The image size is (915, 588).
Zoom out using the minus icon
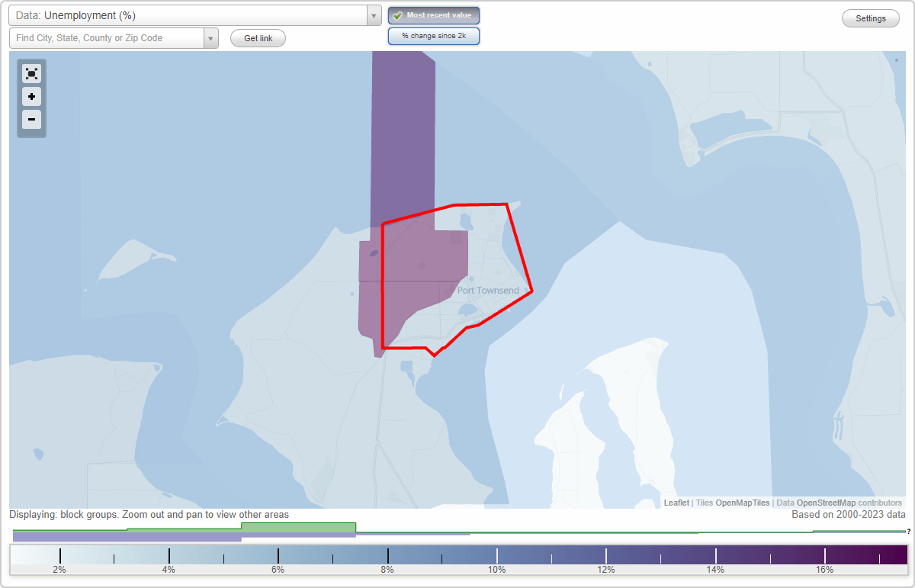(x=31, y=119)
